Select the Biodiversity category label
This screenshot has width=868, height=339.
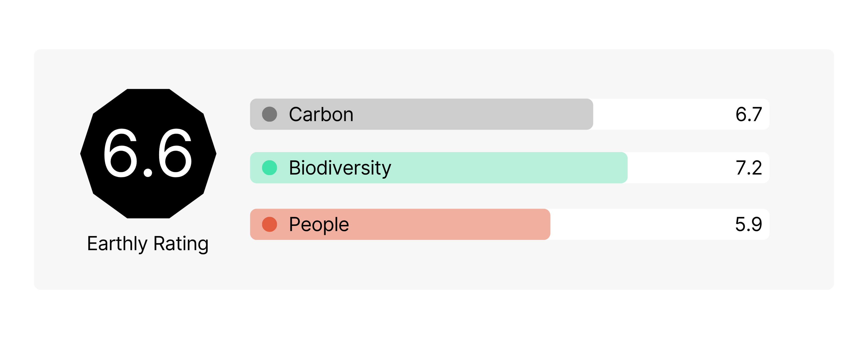click(340, 168)
